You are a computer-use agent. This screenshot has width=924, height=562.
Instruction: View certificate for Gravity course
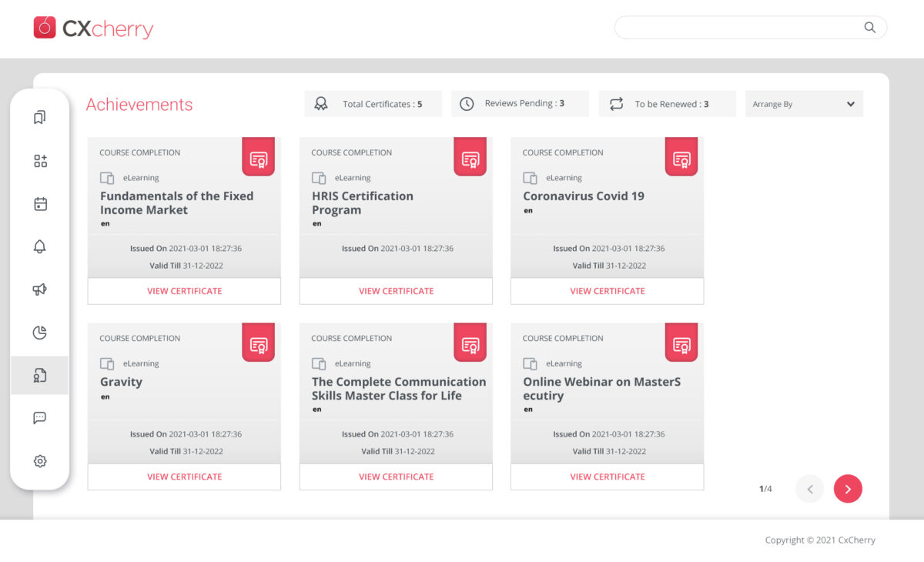[x=184, y=477]
